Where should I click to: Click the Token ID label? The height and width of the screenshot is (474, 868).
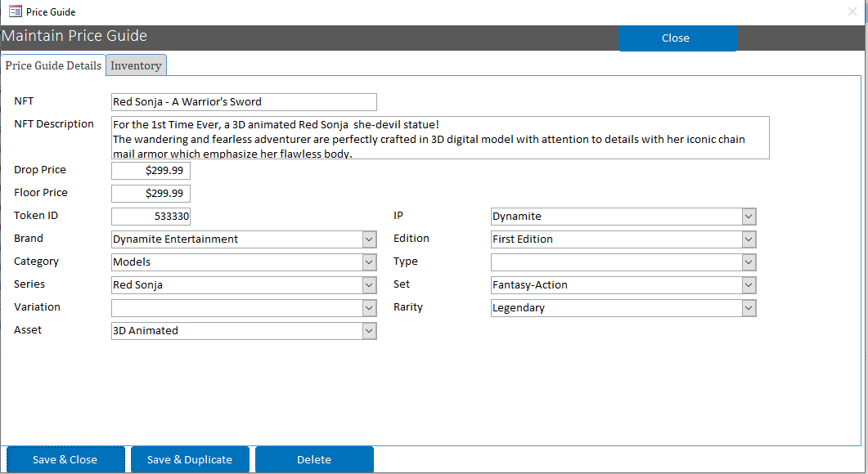pos(36,216)
